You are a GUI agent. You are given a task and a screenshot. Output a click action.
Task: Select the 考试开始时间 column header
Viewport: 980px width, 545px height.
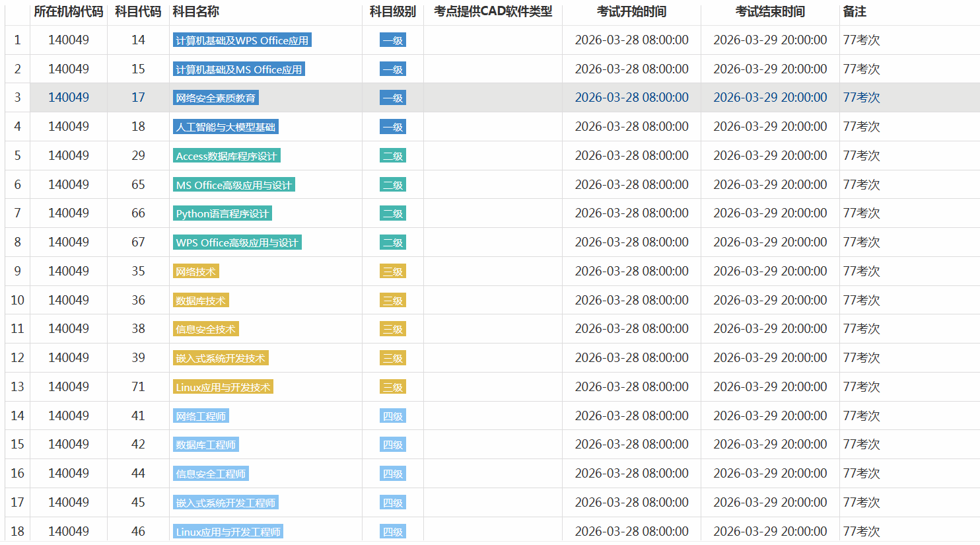point(631,12)
